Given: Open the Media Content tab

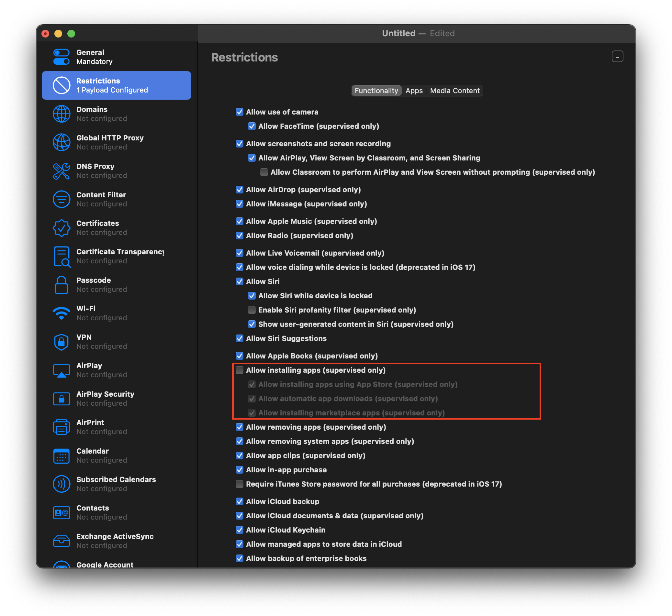Looking at the screenshot, I should [x=454, y=90].
